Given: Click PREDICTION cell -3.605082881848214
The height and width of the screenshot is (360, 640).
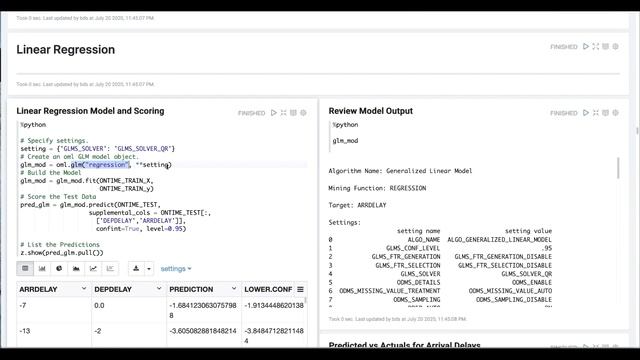Looking at the screenshot, I should (x=204, y=336).
